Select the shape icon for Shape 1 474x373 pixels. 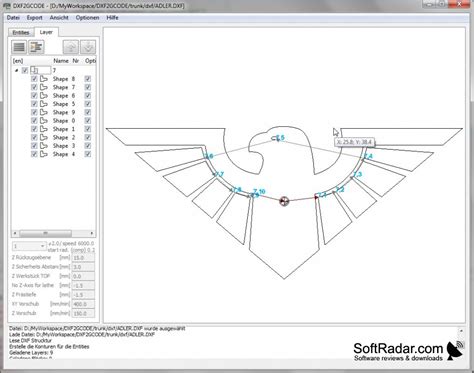coord(44,129)
